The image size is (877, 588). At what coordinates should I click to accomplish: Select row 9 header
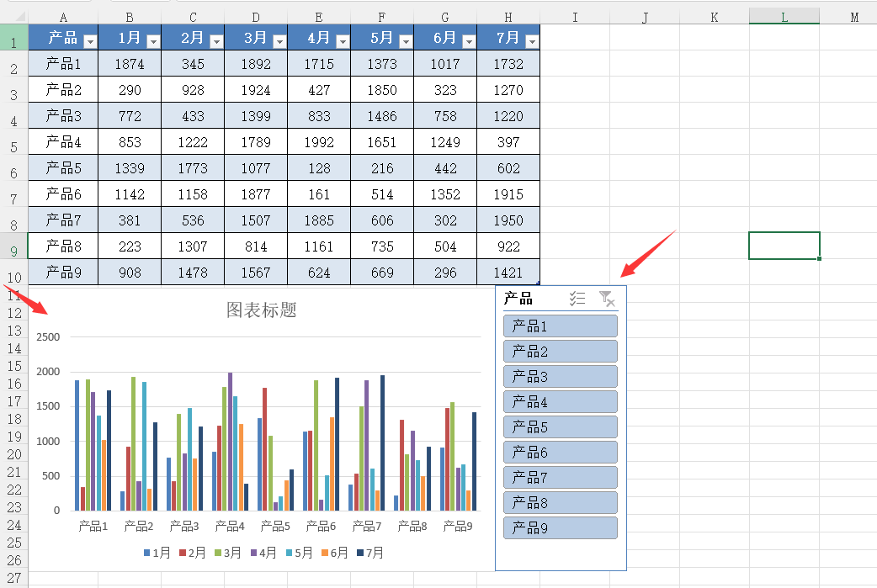click(x=13, y=246)
